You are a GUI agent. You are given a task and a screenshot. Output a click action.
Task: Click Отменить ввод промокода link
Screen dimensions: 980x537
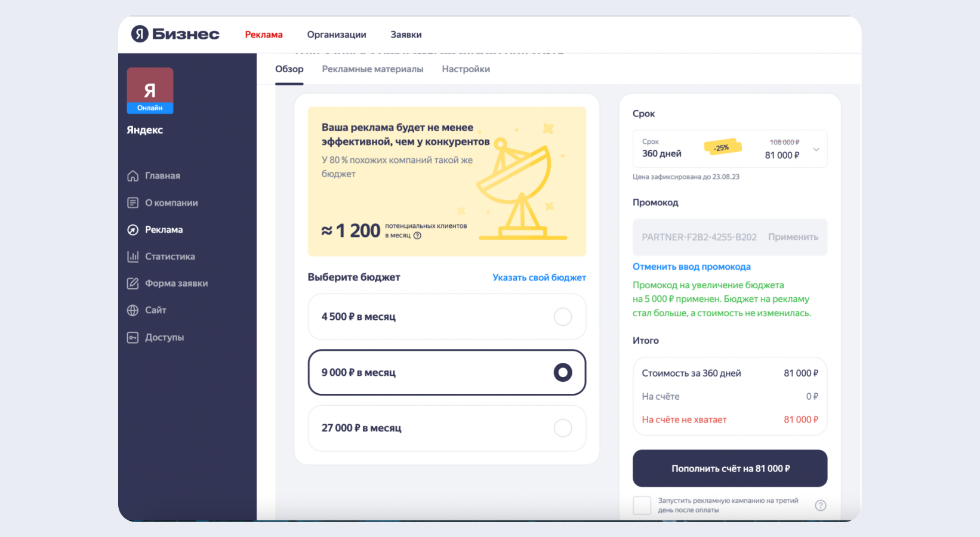[691, 267]
